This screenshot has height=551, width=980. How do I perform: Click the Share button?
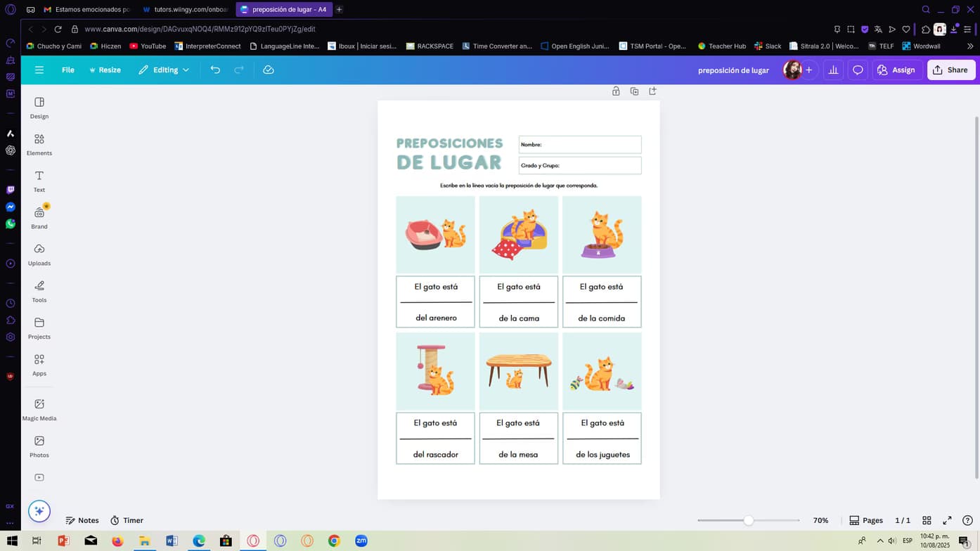click(x=950, y=70)
